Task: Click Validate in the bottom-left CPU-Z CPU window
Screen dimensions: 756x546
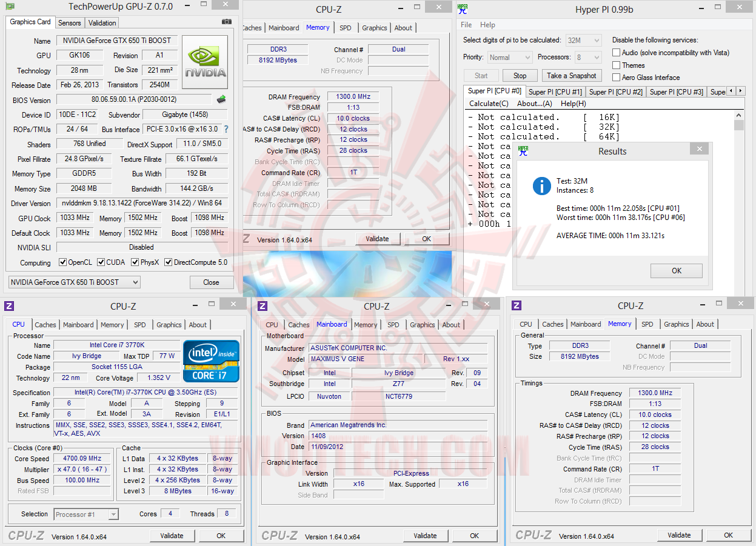Action: click(172, 536)
